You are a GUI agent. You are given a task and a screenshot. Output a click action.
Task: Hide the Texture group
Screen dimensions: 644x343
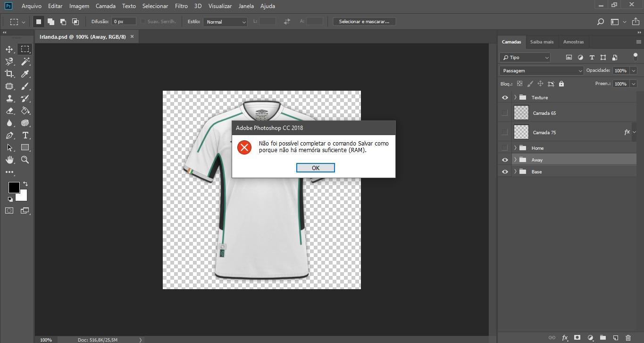click(x=505, y=97)
